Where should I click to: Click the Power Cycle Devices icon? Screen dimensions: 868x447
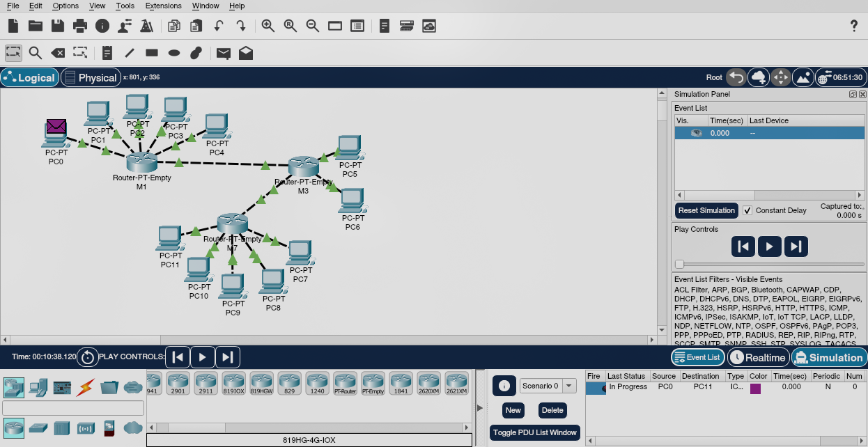click(x=88, y=357)
